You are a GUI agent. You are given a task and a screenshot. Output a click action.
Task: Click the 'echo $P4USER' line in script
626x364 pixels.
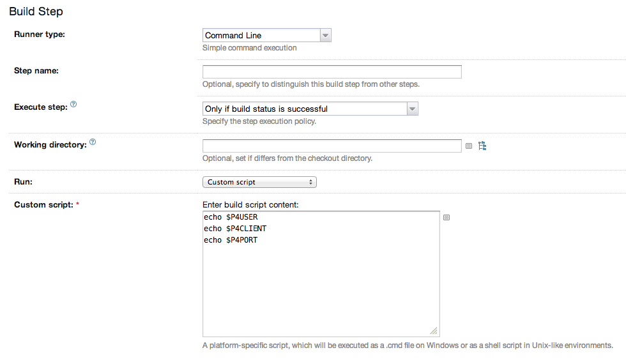(x=231, y=217)
